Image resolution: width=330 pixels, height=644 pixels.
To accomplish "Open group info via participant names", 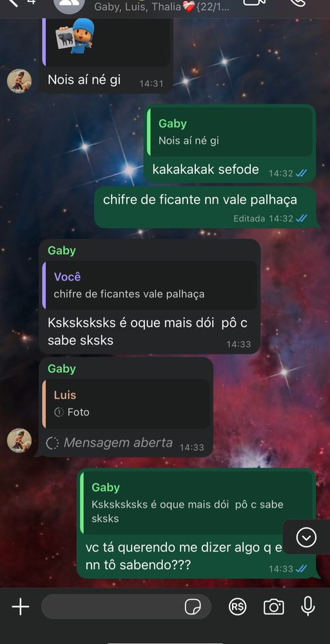I will coord(162,7).
